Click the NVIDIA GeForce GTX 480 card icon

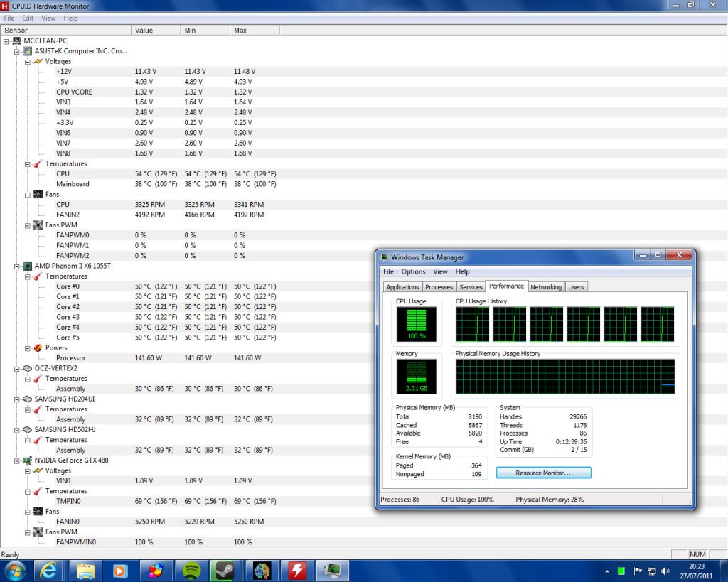pos(28,460)
